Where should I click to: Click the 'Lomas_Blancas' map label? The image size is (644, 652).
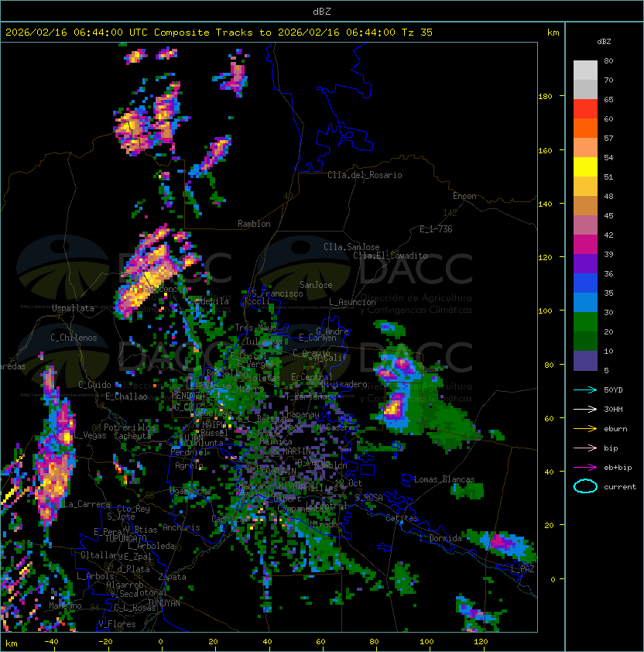tap(444, 479)
